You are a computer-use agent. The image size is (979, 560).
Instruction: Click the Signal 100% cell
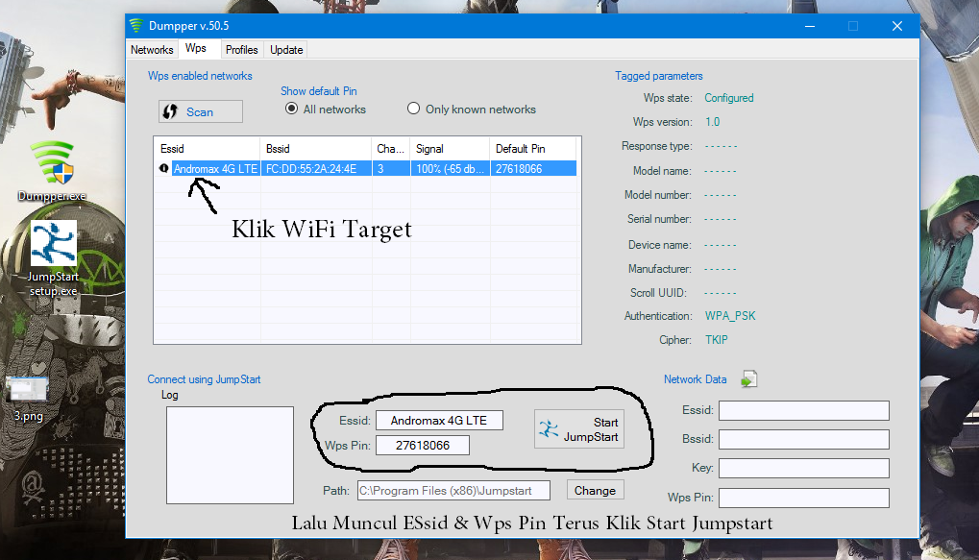450,168
